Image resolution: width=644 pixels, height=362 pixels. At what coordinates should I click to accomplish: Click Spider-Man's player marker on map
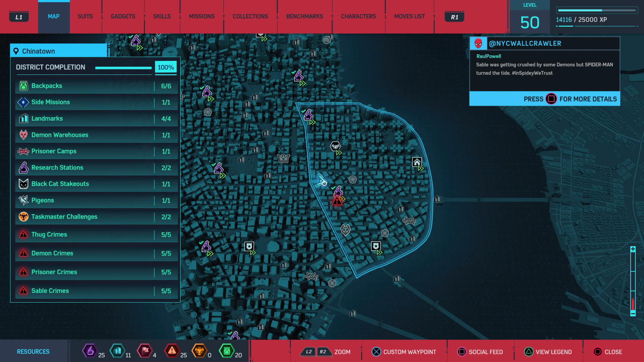[320, 180]
